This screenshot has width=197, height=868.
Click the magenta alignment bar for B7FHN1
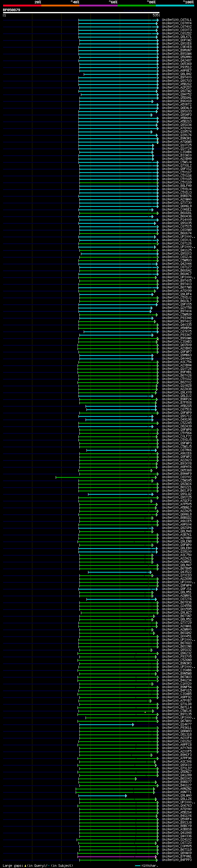coord(117,857)
